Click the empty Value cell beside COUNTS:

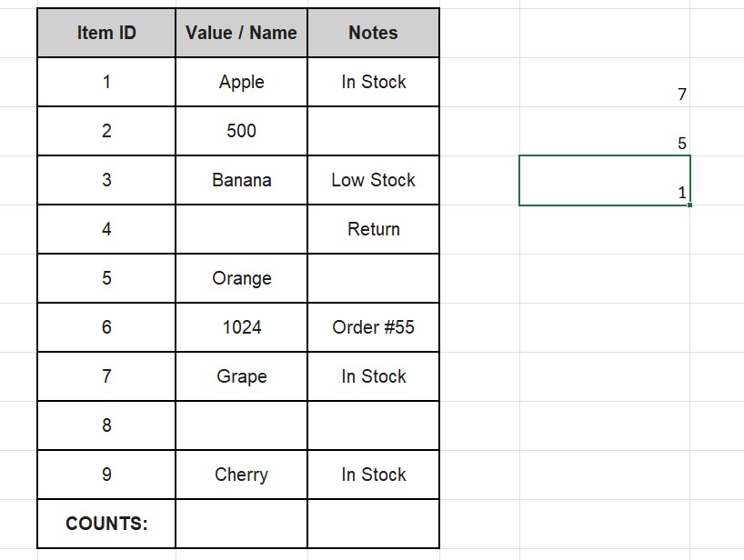(x=241, y=525)
